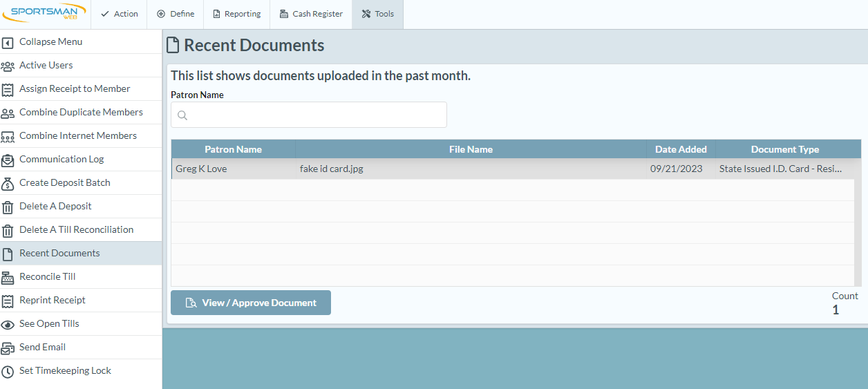Open Assign Receipt to Member
Screen dimensions: 868x389
coord(81,89)
